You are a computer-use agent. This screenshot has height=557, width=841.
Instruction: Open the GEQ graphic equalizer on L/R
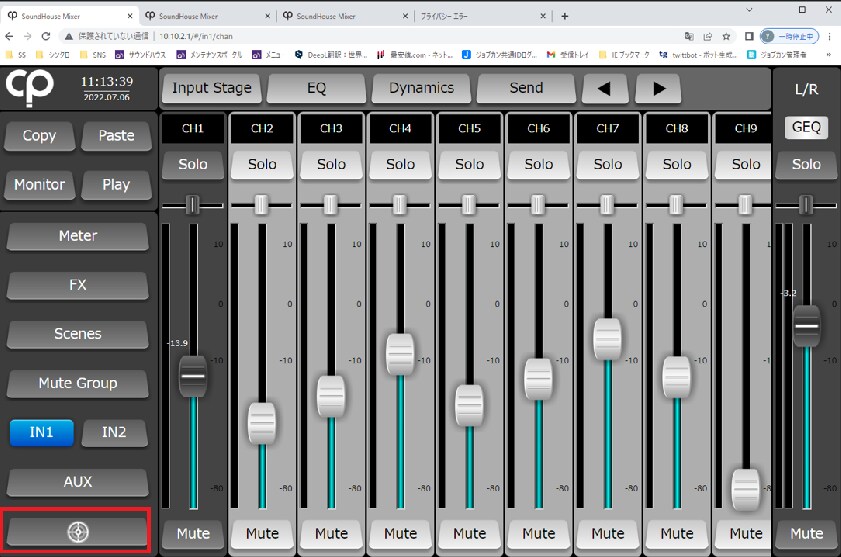tap(806, 128)
